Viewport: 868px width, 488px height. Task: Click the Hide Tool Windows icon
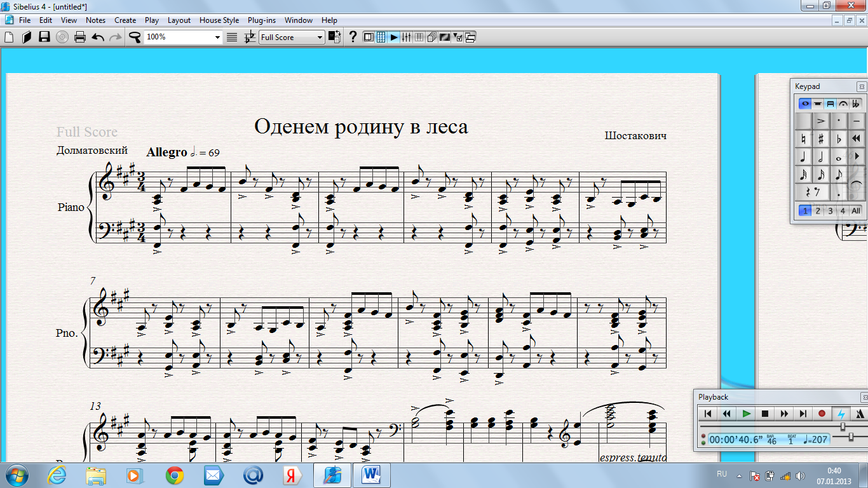click(470, 37)
